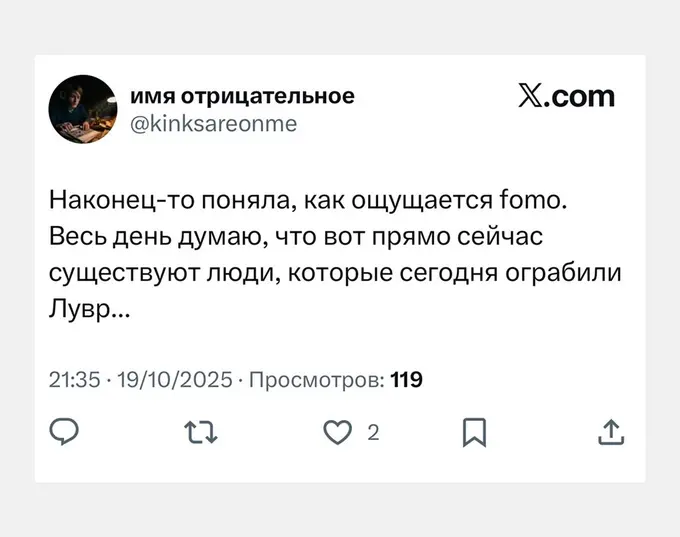Click the X logo glyph

530,96
